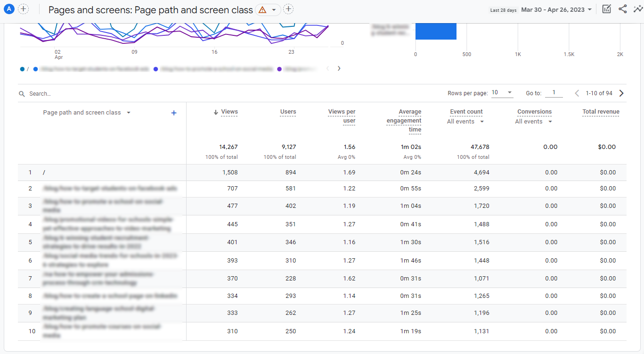The width and height of the screenshot is (644, 354).
Task: Open the orange warning triangle dropdown
Action: click(x=268, y=10)
